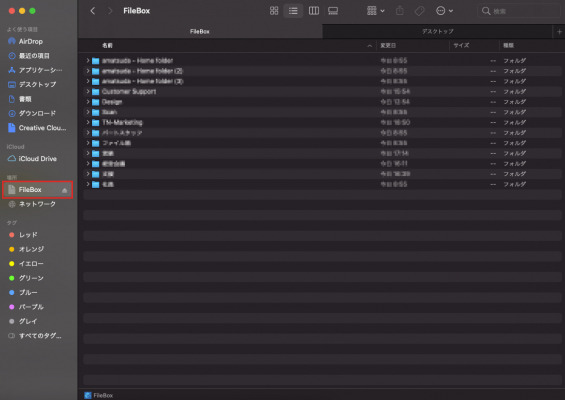Switch to list view

[293, 11]
